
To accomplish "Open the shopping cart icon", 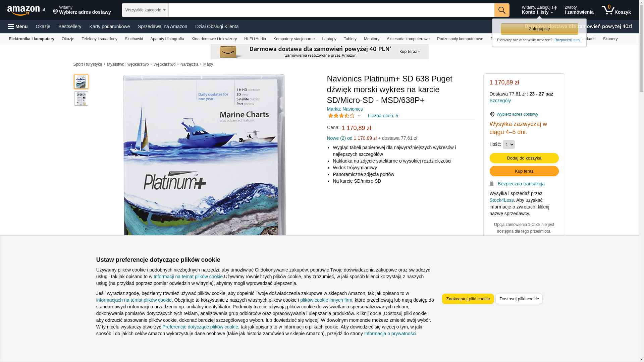I will point(608,10).
